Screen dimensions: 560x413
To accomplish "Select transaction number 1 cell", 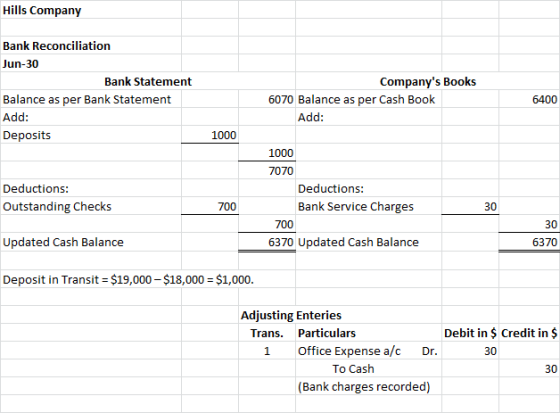I will click(x=267, y=351).
